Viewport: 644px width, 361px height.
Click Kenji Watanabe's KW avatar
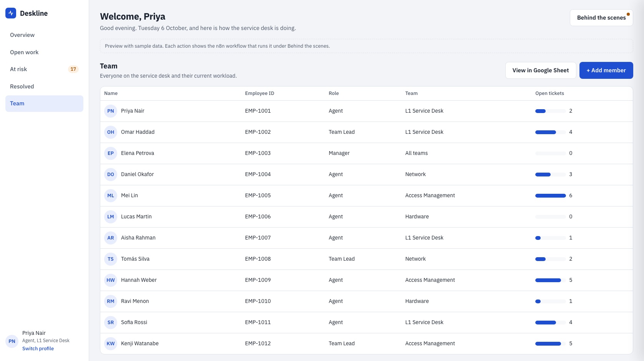111,344
